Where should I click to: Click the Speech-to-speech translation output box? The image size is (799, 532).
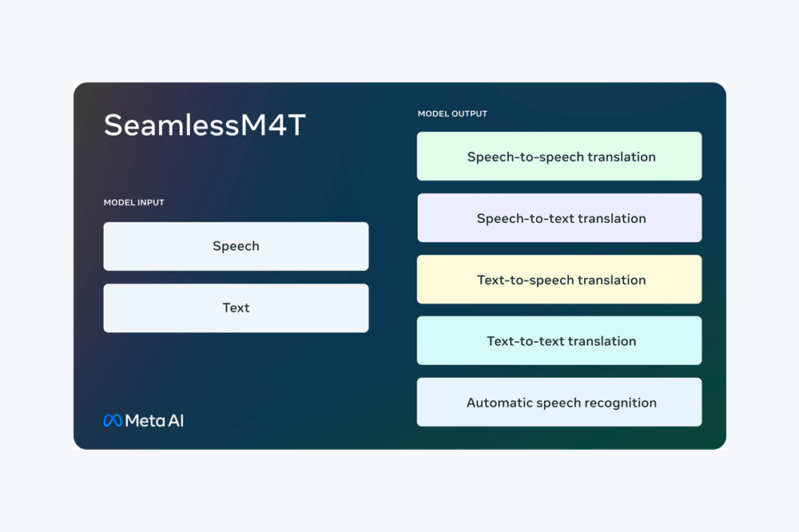559,157
